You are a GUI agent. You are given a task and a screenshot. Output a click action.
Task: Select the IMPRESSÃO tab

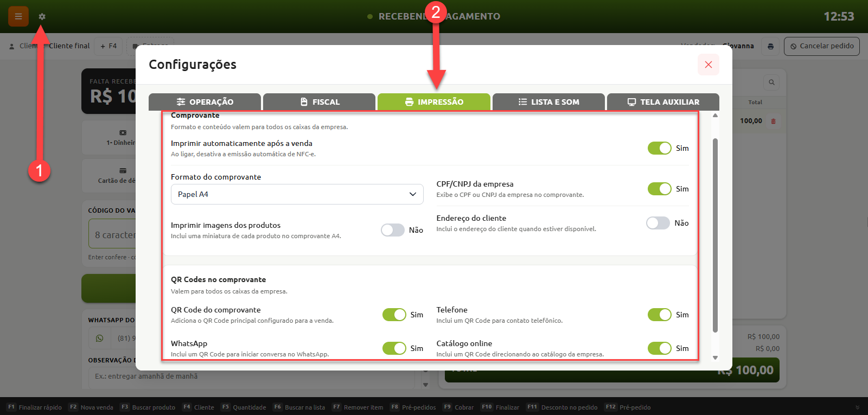tap(434, 101)
